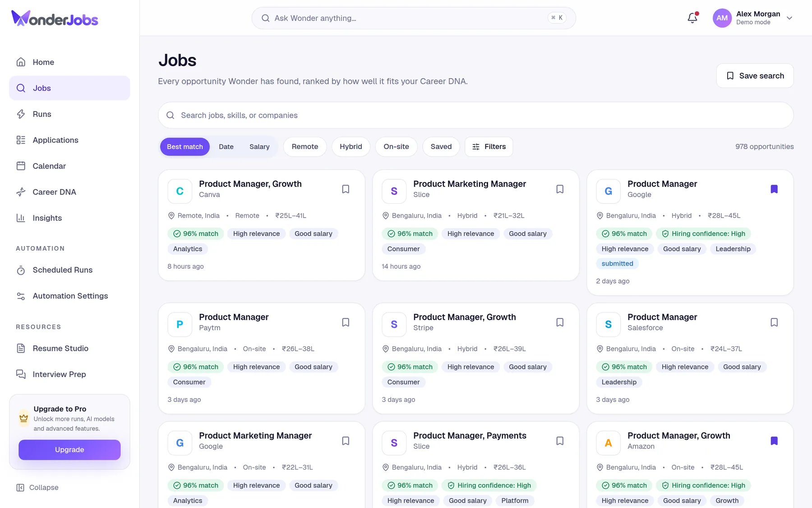Click the ₹25L–41L salary on Canva job
Viewport: 812px width, 508px height.
coord(291,216)
